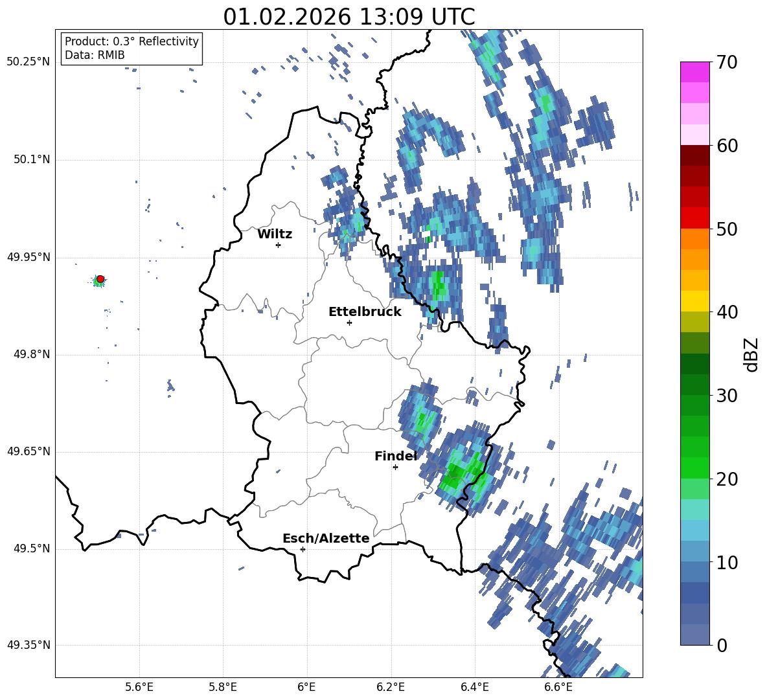This screenshot has width=767, height=700.
Task: Click the Wiltz city label
Action: [x=275, y=234]
